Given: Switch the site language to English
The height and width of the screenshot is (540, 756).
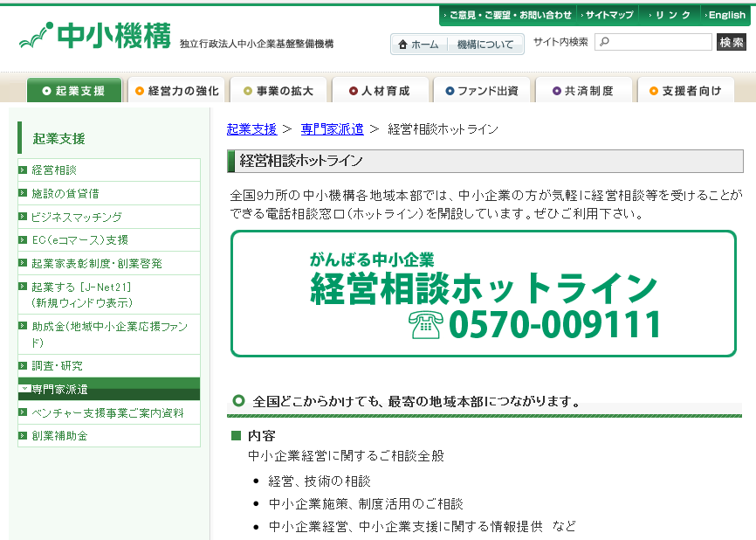Looking at the screenshot, I should [726, 15].
